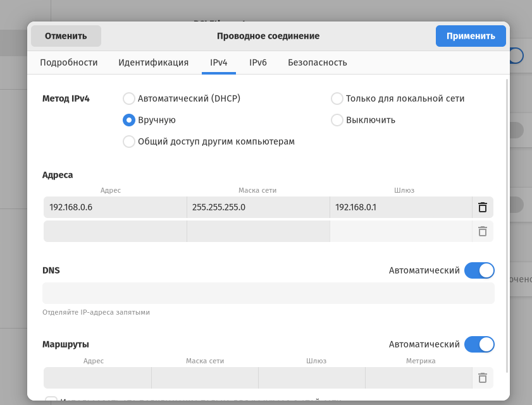Select Общий доступ другим компьютерам option
Viewport: 532px width, 405px height.
point(129,142)
